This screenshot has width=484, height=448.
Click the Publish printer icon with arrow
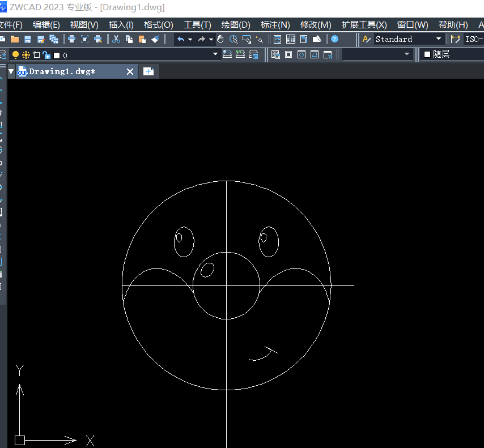(x=98, y=39)
